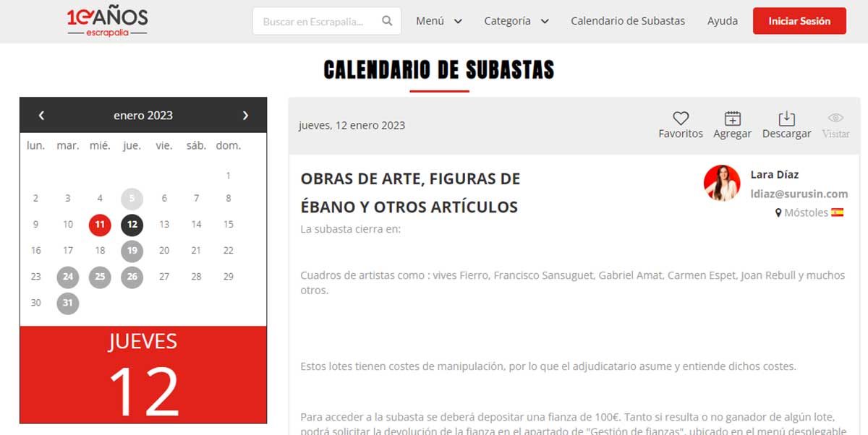Click the Agregar calendar icon
This screenshot has height=435, width=868.
click(x=732, y=119)
